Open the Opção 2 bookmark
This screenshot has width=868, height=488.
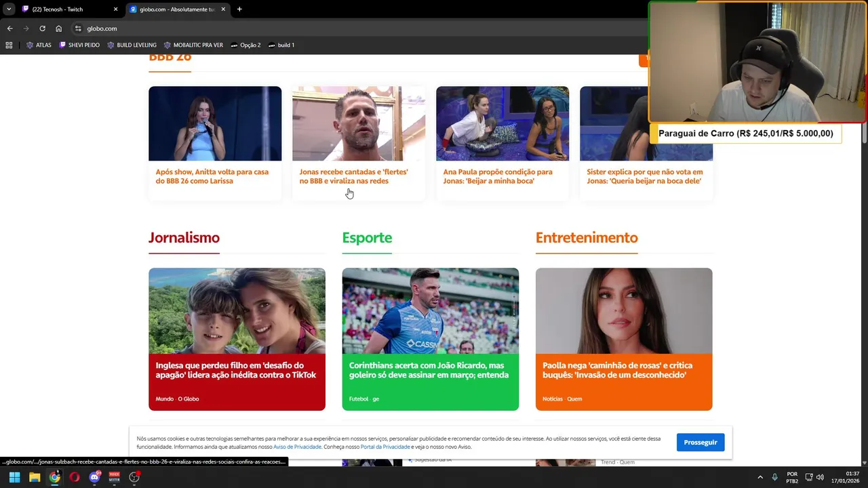(x=245, y=45)
